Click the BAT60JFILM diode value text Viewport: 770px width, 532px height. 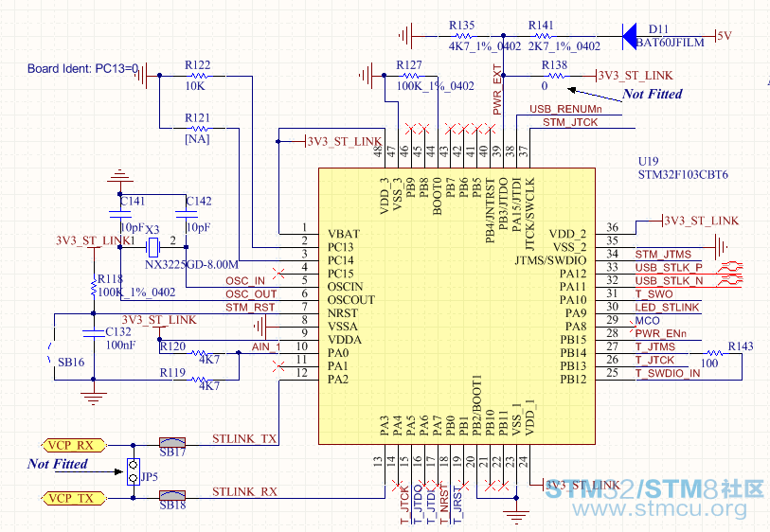[x=670, y=43]
